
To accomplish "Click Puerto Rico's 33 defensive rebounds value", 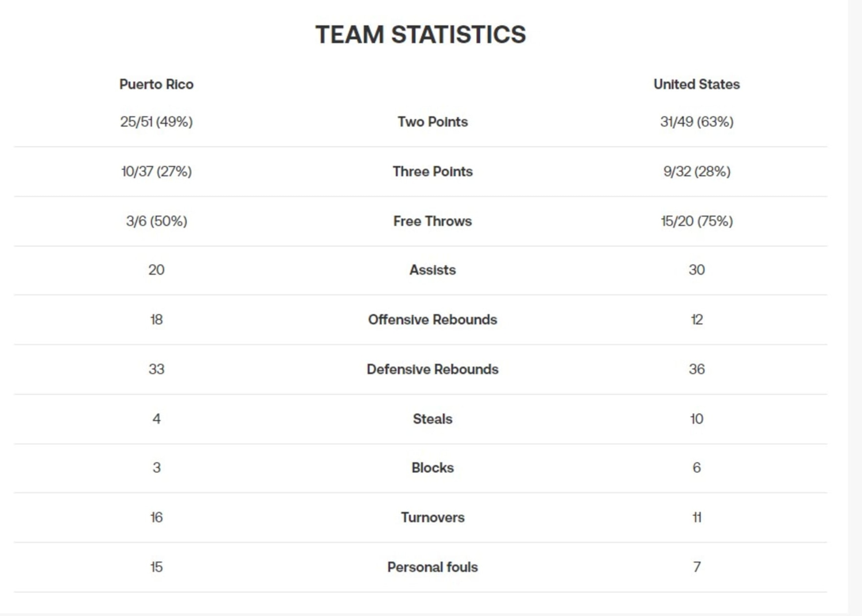I will point(156,370).
